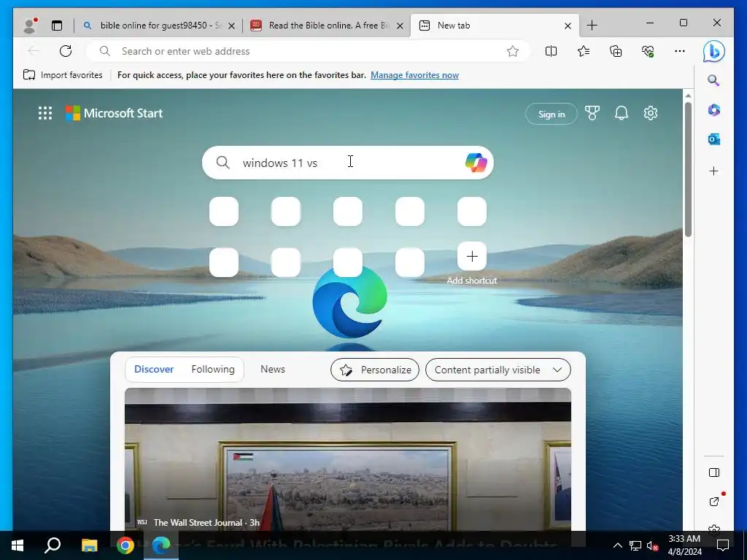Add this page to favorites with the star
The height and width of the screenshot is (560, 747).
[513, 51]
